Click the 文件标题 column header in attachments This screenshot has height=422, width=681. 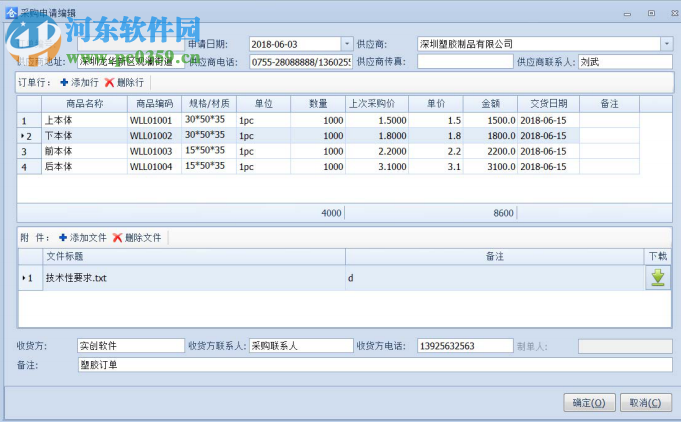pos(194,256)
